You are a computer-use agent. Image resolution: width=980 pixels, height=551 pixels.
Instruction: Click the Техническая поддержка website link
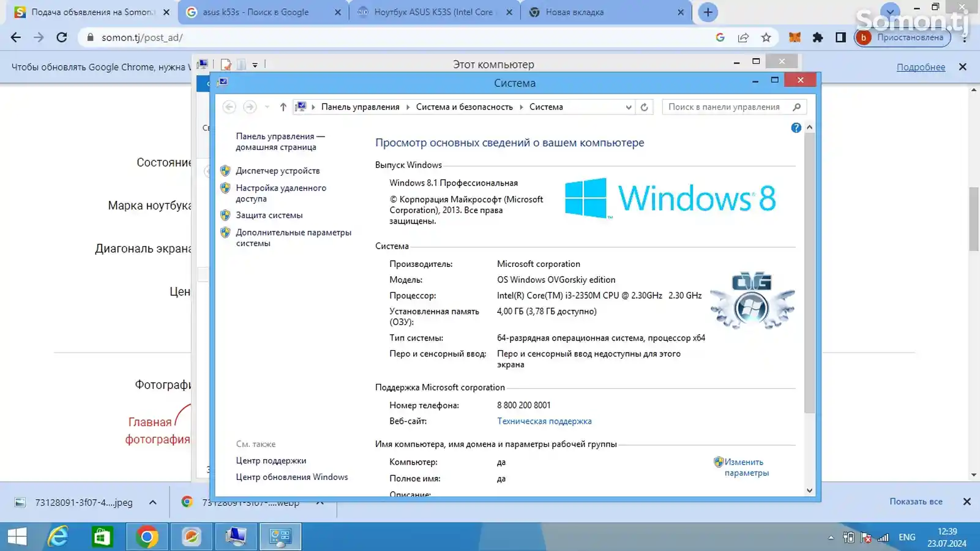click(x=544, y=421)
